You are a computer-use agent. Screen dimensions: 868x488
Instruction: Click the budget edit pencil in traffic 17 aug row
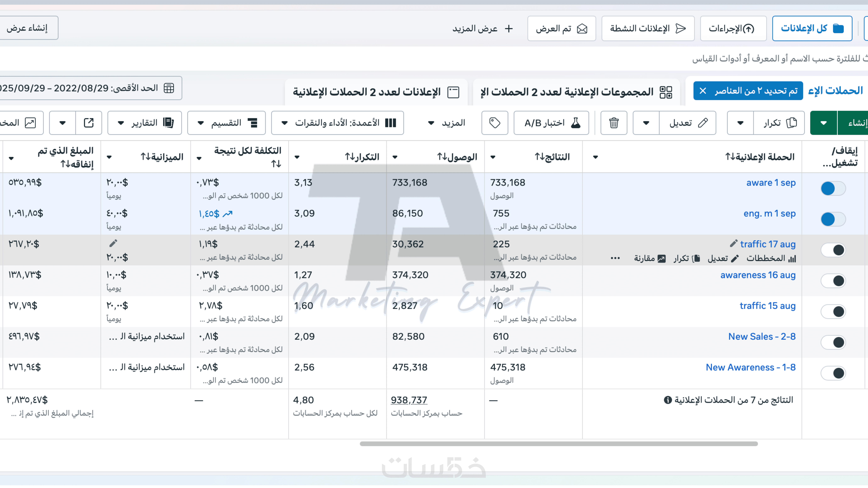pyautogui.click(x=113, y=243)
